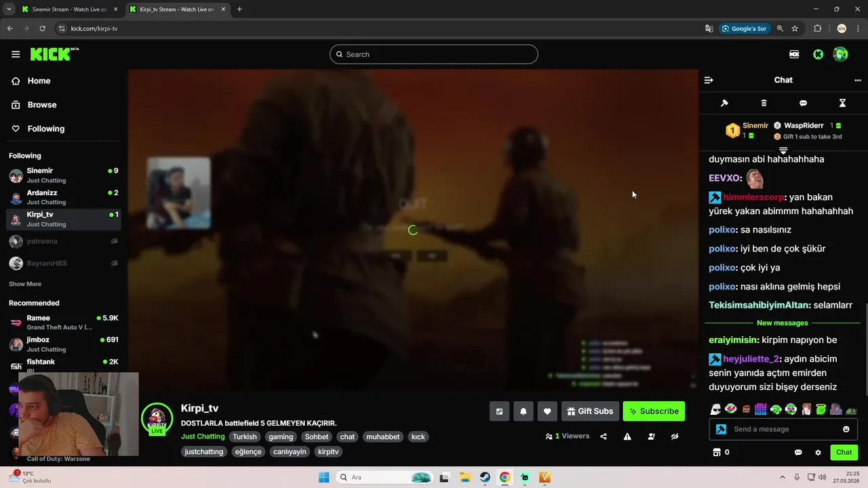Click the Turkish tag

coord(245,436)
